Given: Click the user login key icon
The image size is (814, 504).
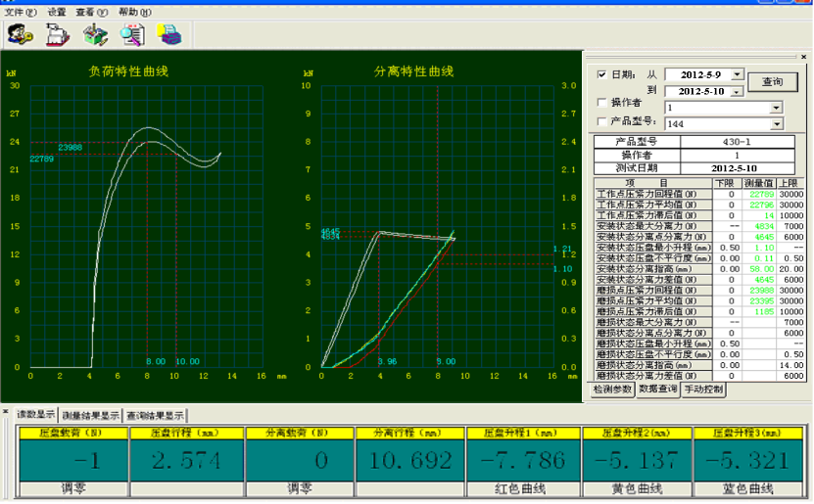Looking at the screenshot, I should pyautogui.click(x=21, y=35).
